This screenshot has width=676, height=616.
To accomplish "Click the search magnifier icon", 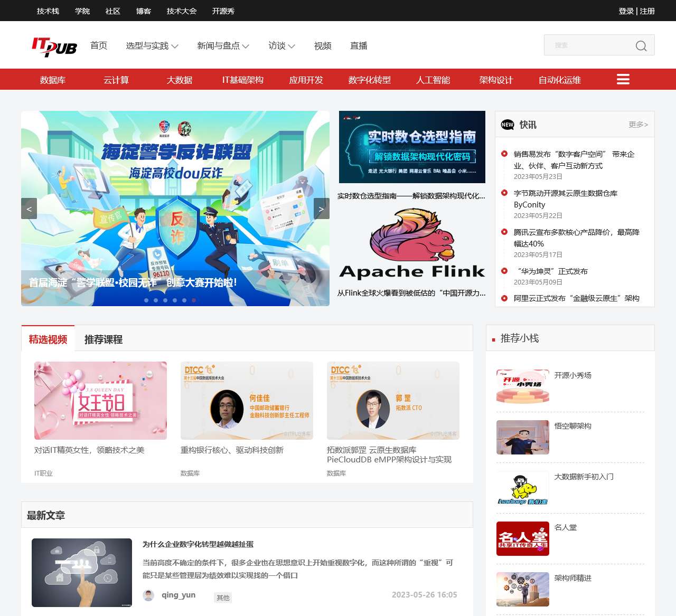I will 641,46.
